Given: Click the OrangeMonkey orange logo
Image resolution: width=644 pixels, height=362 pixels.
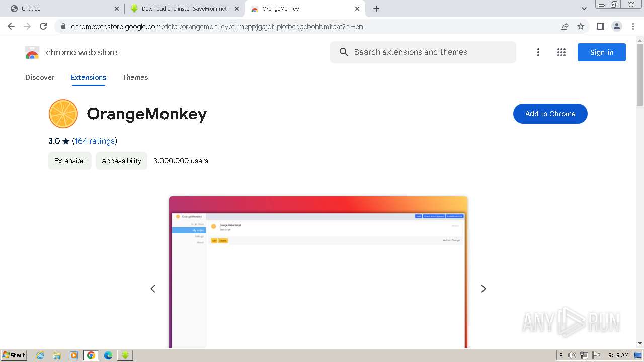Looking at the screenshot, I should [63, 114].
